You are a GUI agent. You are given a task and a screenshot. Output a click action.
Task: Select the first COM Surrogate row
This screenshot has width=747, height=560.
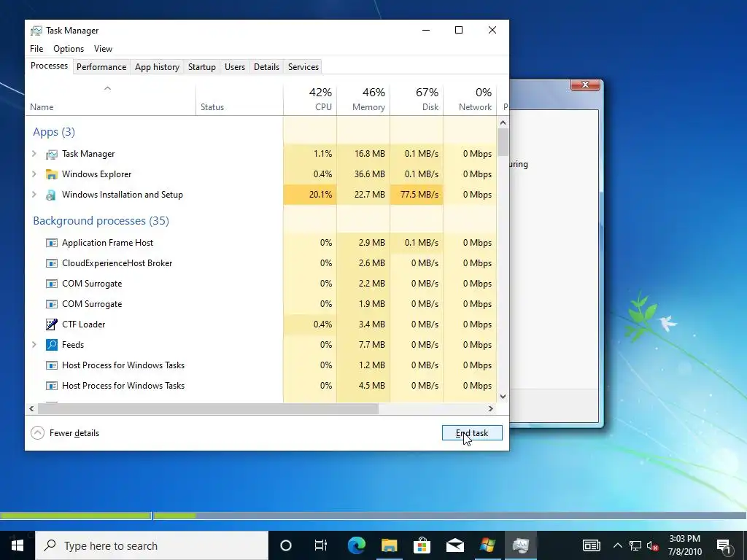point(261,284)
